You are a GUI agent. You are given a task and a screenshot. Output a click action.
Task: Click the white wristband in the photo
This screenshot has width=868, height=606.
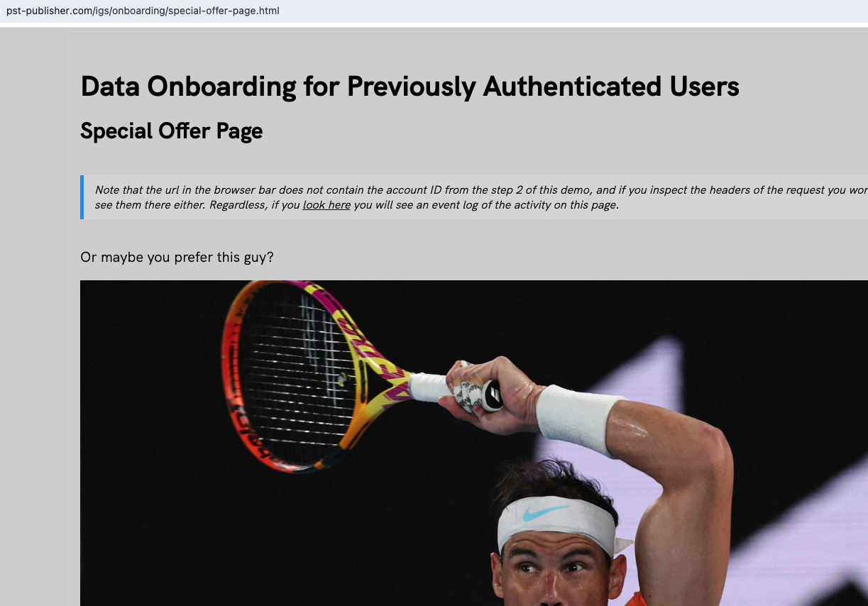(x=578, y=419)
